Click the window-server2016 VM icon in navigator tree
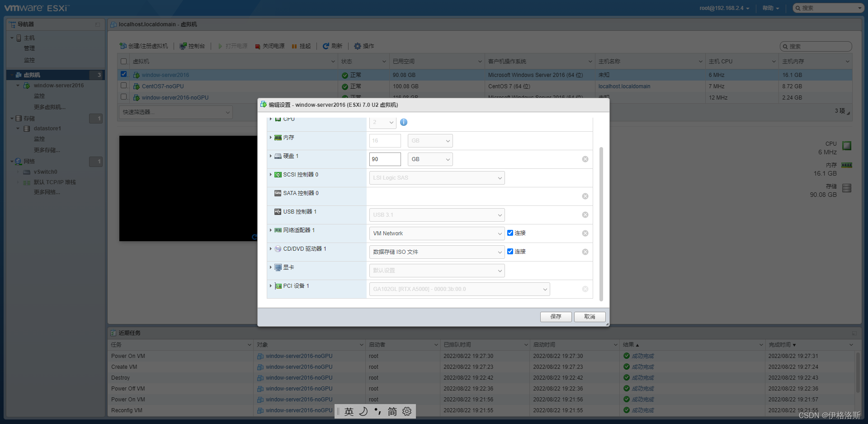 (27, 86)
